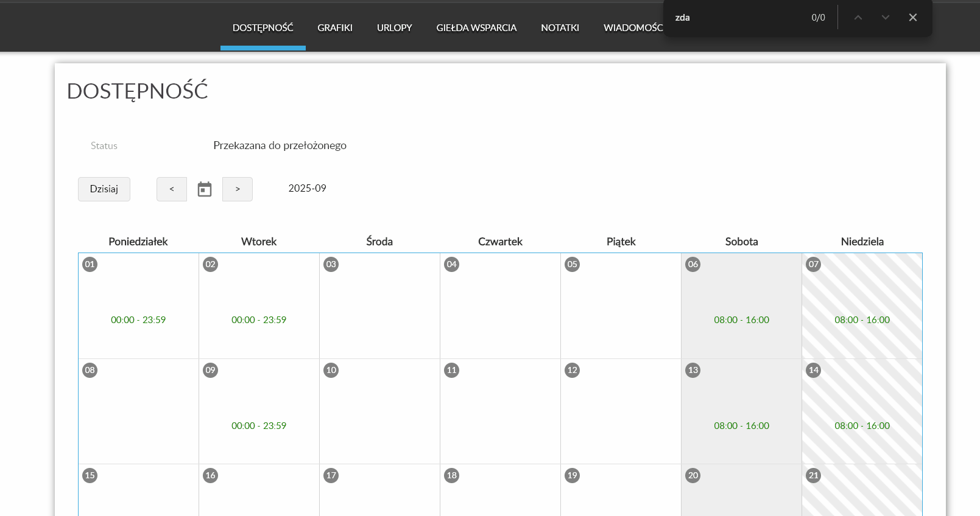This screenshot has width=980, height=516.
Task: Click the Środa column header
Action: [379, 242]
